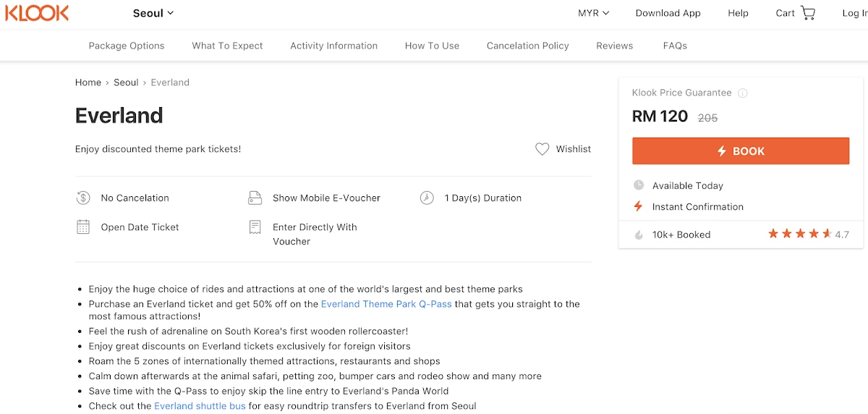Switch to Activity Information tab
This screenshot has width=868, height=414.
(x=333, y=46)
